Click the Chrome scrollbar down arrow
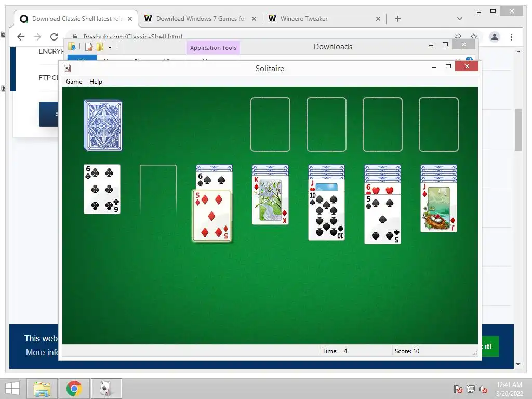532x399 pixels. 518,364
